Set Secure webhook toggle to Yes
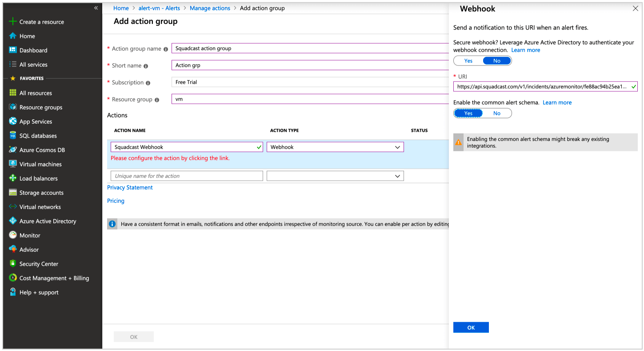 (468, 61)
